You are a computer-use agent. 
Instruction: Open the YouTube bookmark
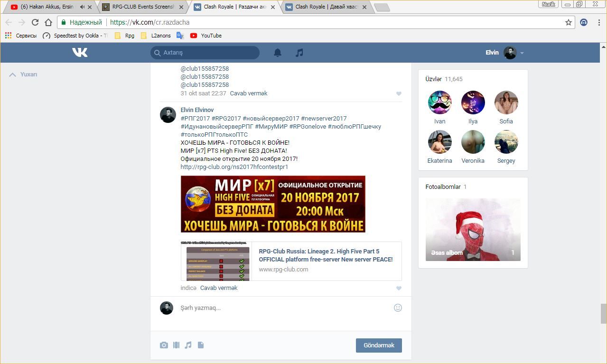206,36
